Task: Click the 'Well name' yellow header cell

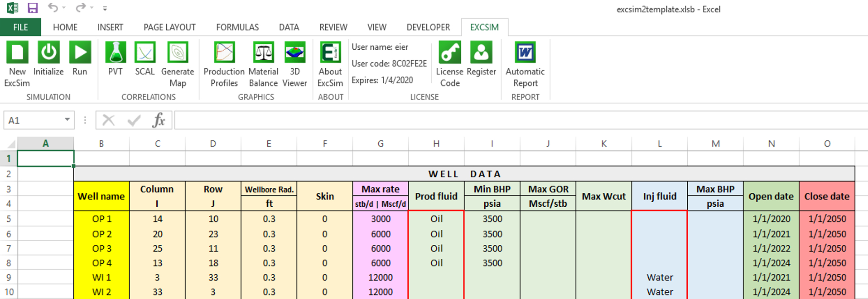Action: coord(101,196)
